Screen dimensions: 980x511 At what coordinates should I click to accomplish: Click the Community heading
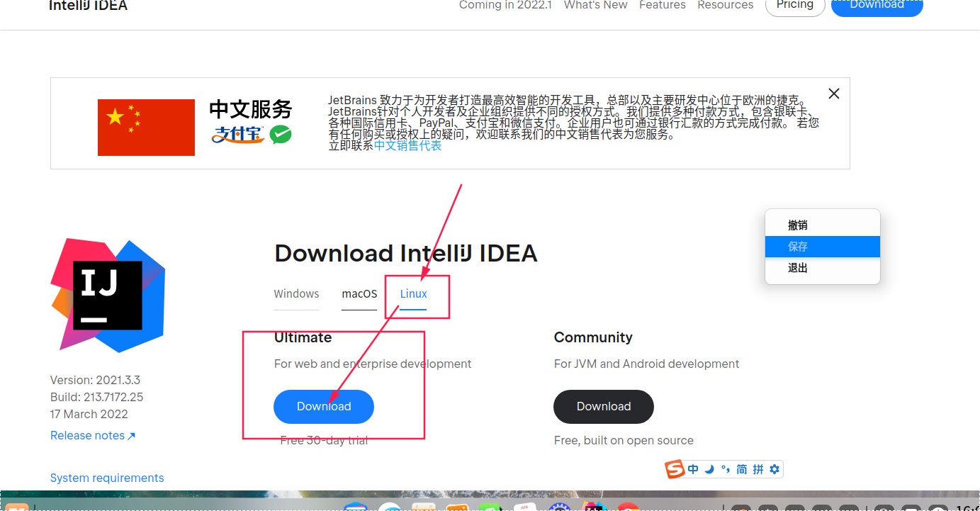(x=593, y=337)
